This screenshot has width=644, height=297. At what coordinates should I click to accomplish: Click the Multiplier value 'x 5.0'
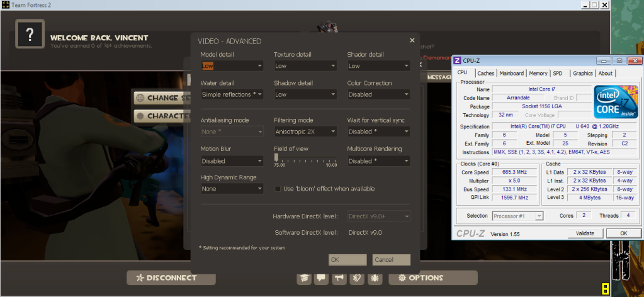(514, 181)
